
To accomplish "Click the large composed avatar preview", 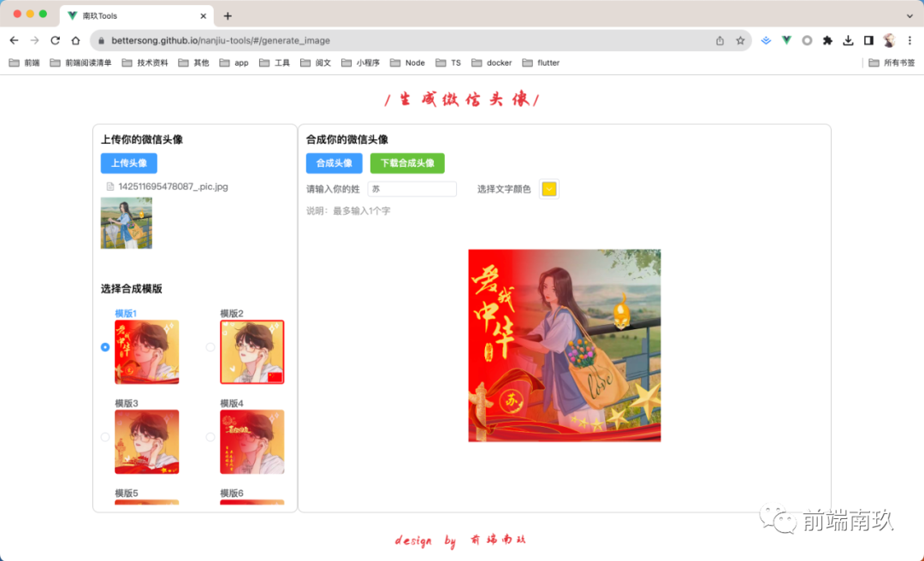I will coord(565,345).
